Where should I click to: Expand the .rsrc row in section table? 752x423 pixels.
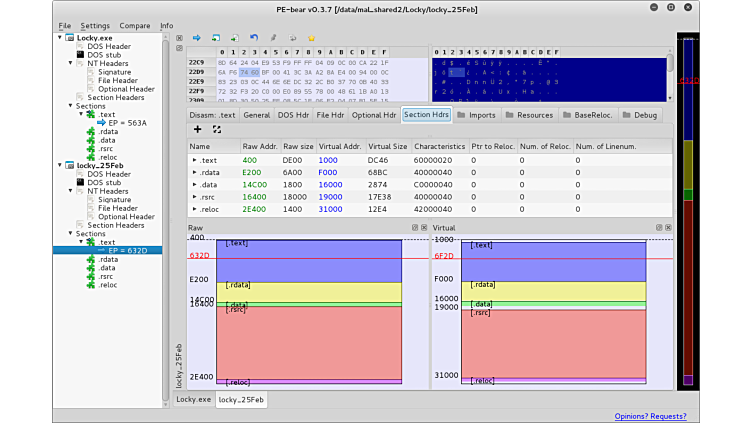point(195,197)
